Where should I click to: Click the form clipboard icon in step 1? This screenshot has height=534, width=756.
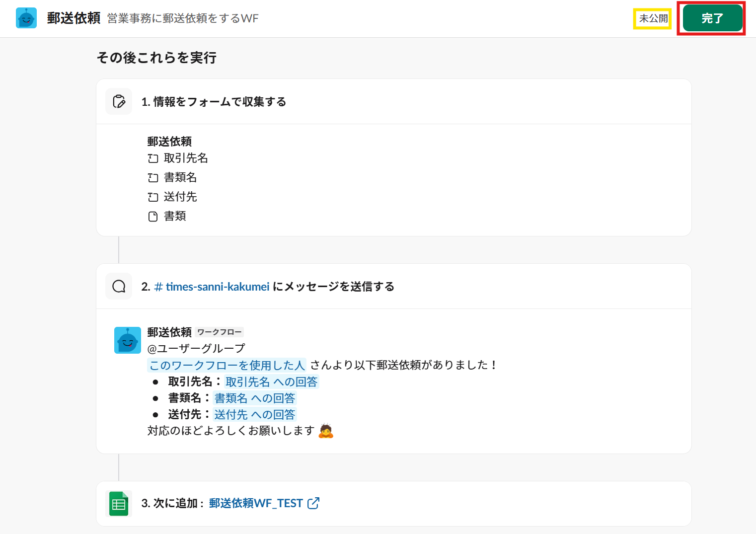coord(119,101)
